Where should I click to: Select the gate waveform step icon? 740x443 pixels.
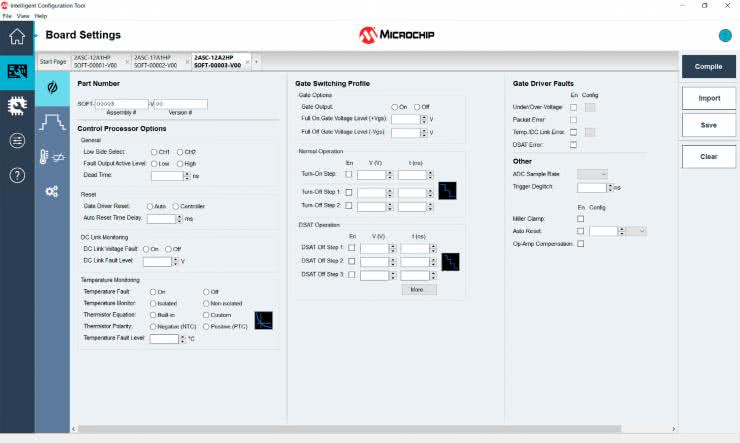(52, 122)
